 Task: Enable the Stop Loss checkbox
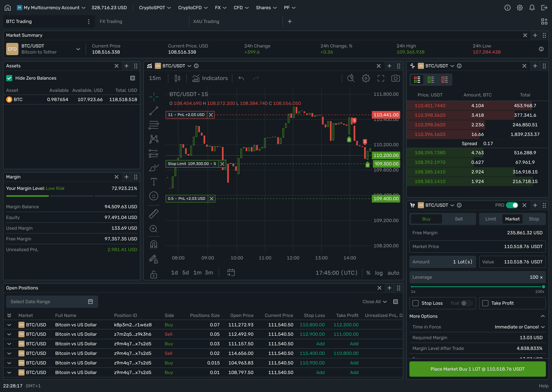click(x=416, y=303)
